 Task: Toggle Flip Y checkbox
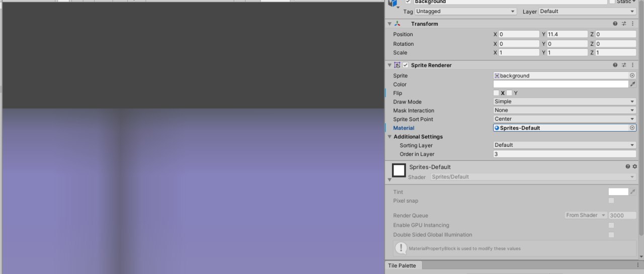(x=509, y=93)
